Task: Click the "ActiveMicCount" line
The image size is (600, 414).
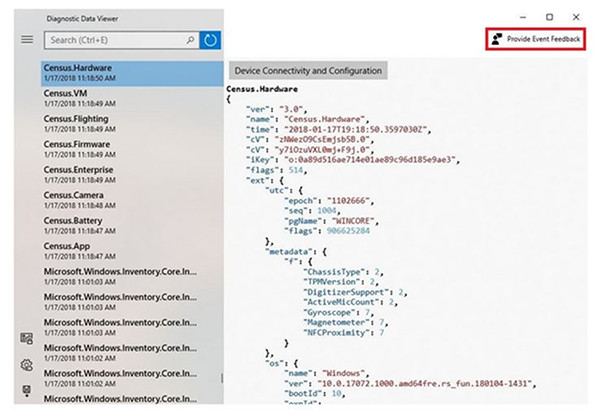Action: 351,302
